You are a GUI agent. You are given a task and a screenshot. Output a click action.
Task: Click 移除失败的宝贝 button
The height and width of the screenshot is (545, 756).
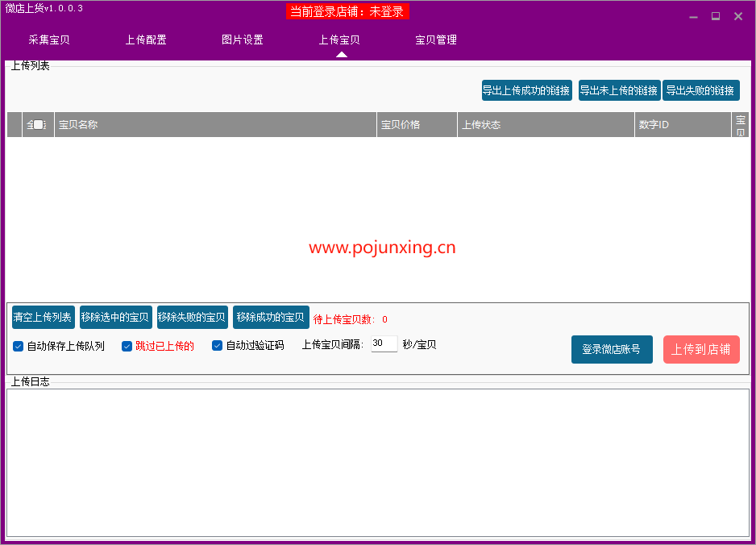pyautogui.click(x=193, y=318)
